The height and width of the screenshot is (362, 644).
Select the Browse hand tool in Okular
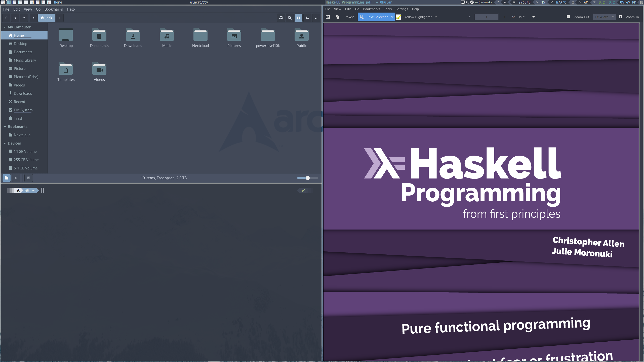pos(338,17)
